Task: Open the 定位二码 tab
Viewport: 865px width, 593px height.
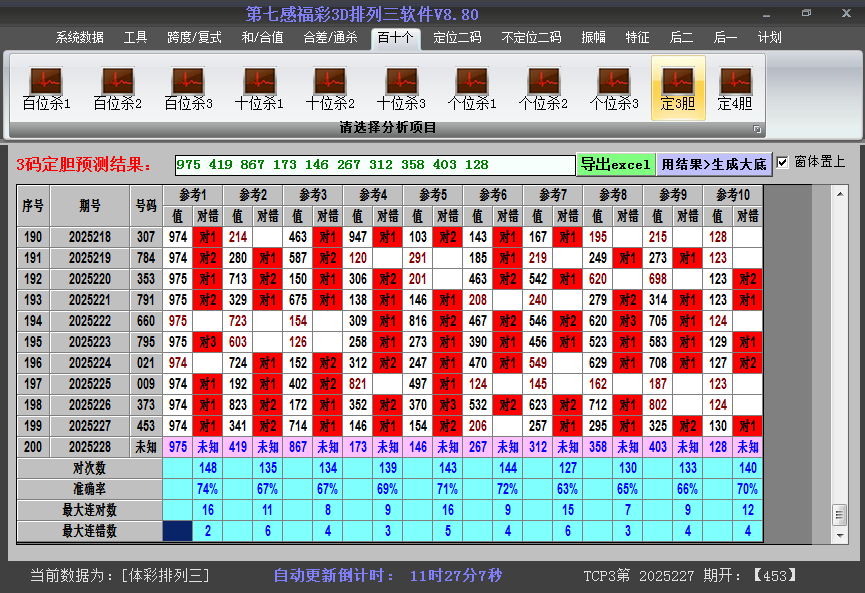Action: click(457, 38)
